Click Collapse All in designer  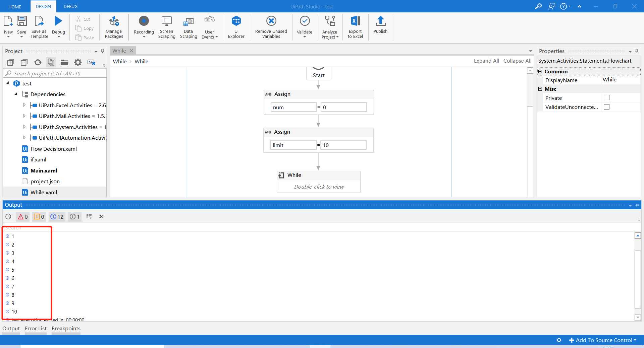pyautogui.click(x=517, y=61)
